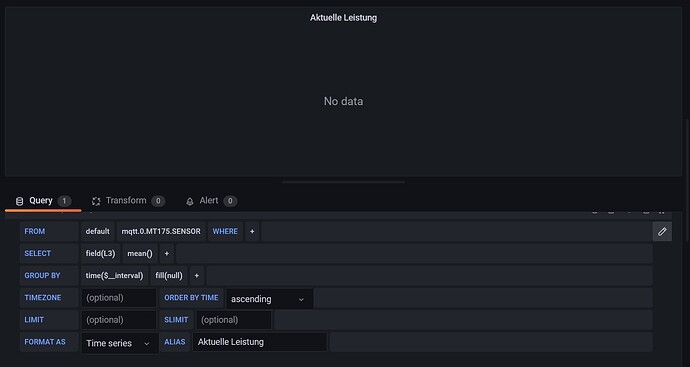The image size is (690, 367).
Task: Click the mean() aggregation segment
Action: 140,253
